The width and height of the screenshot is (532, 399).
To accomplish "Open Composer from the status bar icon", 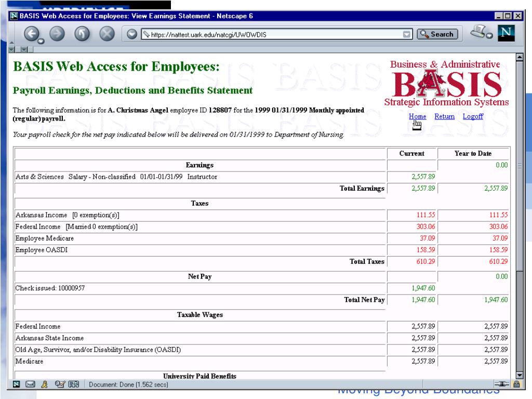I will coord(59,384).
